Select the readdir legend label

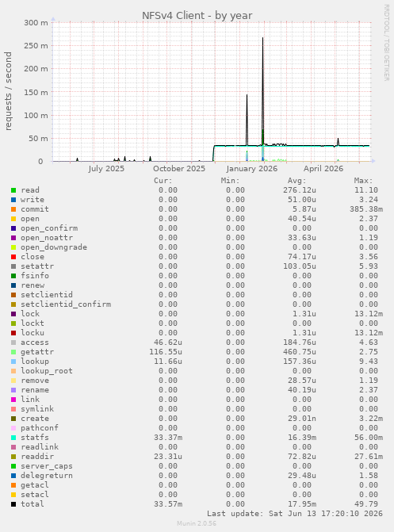[37, 457]
